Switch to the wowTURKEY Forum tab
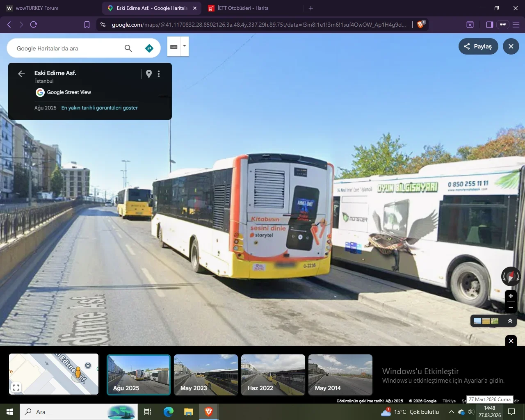This screenshot has width=525, height=420. (x=37, y=8)
